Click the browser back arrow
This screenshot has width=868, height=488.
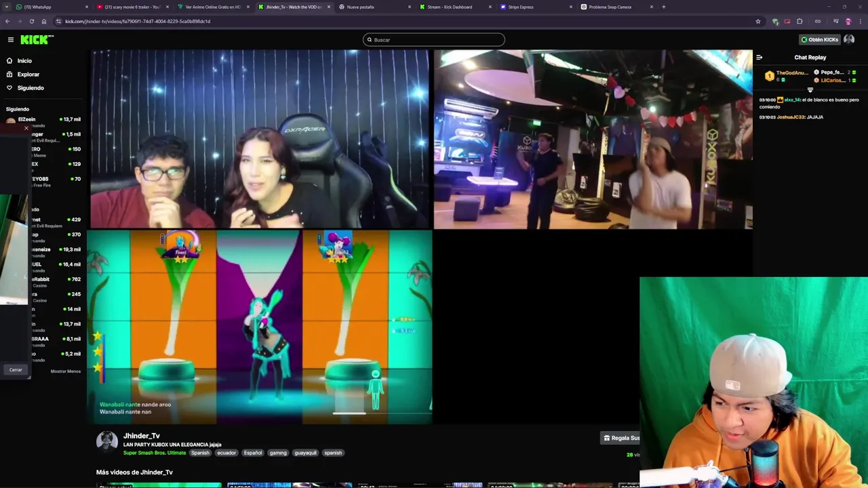(x=7, y=21)
